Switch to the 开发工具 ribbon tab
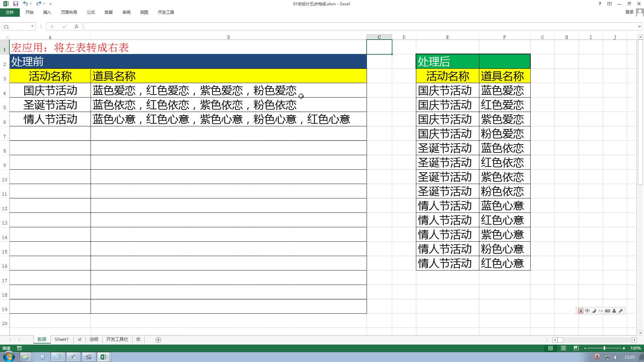Image resolution: width=644 pixels, height=362 pixels. pyautogui.click(x=166, y=12)
